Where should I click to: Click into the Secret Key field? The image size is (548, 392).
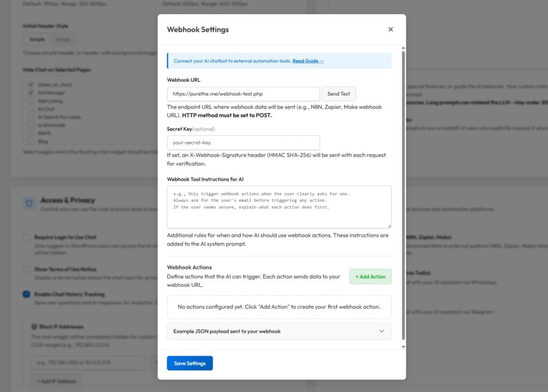coord(243,143)
